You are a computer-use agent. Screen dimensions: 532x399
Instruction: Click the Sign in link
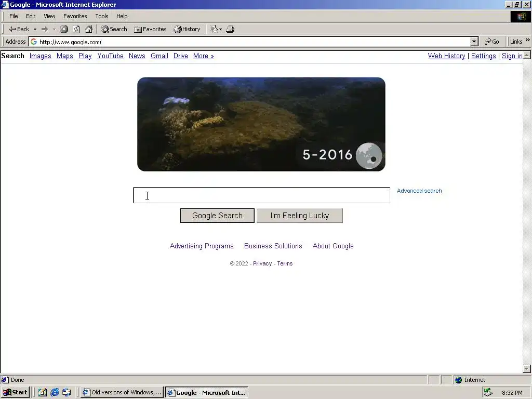pos(512,56)
